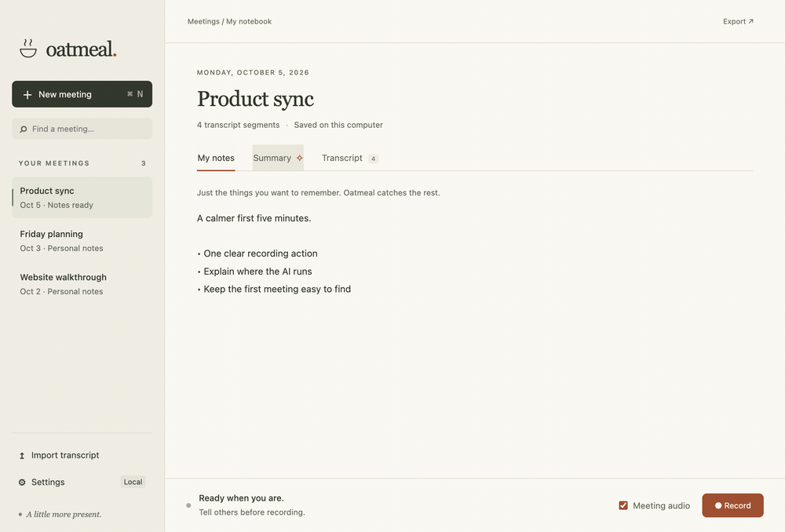This screenshot has width=785, height=532.
Task: Click the magnifier icon in search field
Action: (23, 129)
